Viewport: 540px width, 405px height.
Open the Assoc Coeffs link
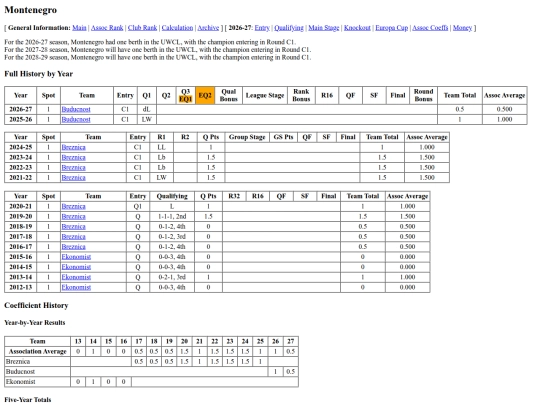[430, 28]
